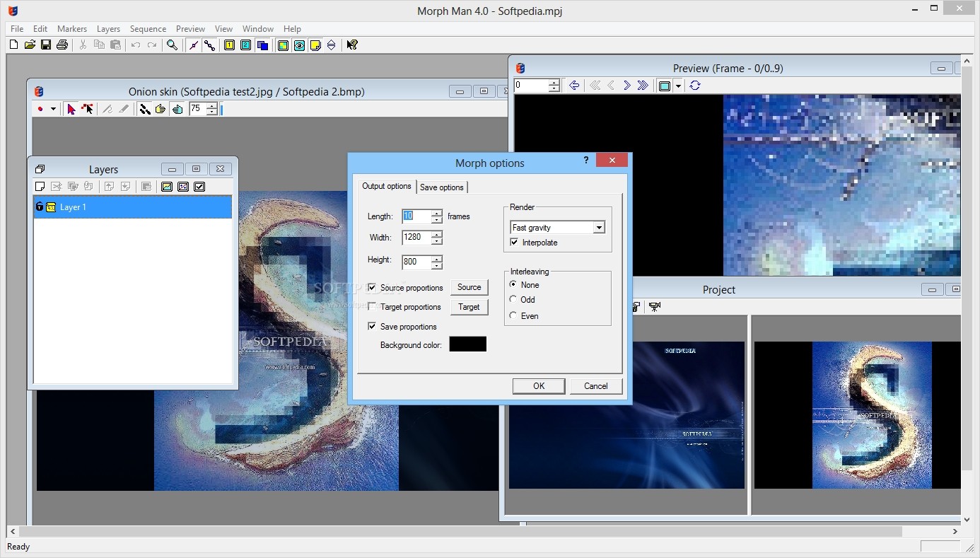This screenshot has height=558, width=980.
Task: Show target image using the '2' icon
Action: [x=246, y=45]
